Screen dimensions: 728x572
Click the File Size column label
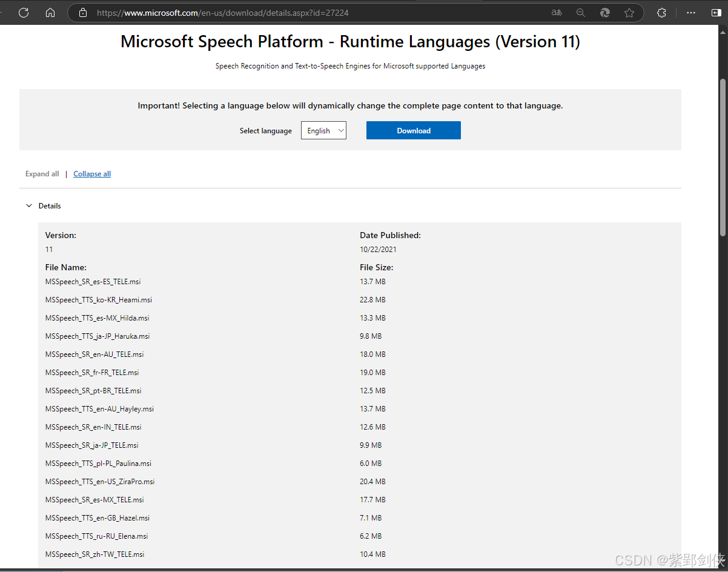[377, 267]
